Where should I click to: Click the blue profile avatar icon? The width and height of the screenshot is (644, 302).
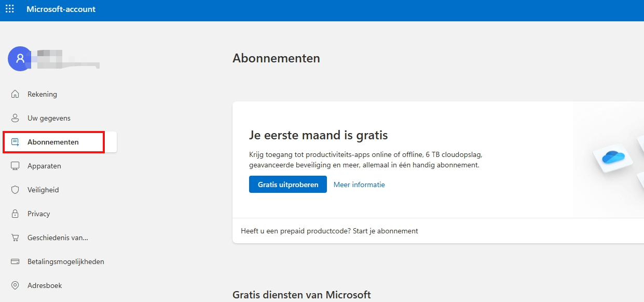(20, 59)
